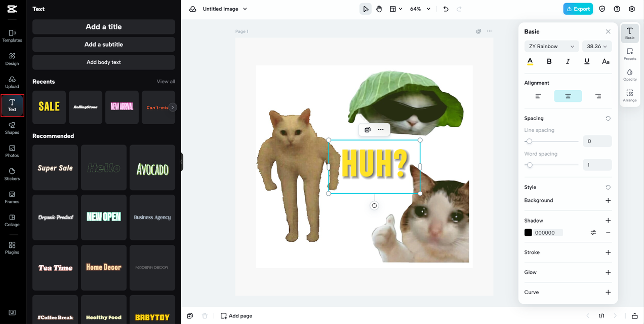Redo the last action
The width and height of the screenshot is (644, 324).
459,9
